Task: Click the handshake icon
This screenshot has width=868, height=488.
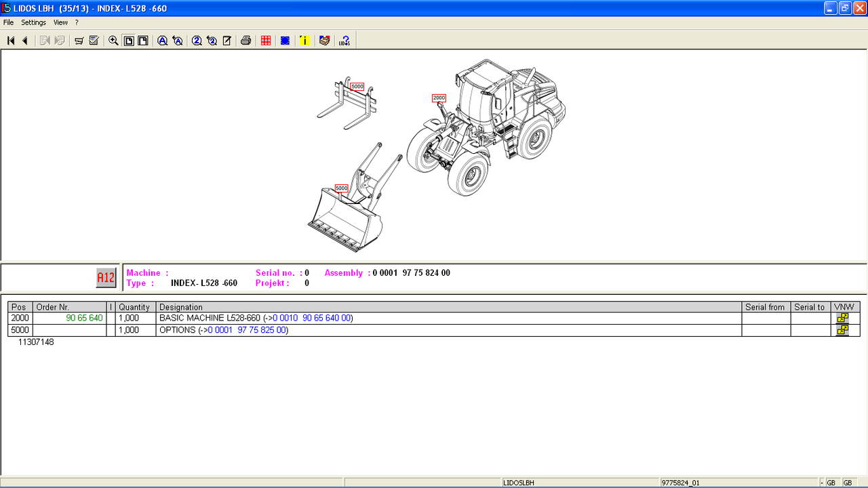Action: click(x=325, y=41)
